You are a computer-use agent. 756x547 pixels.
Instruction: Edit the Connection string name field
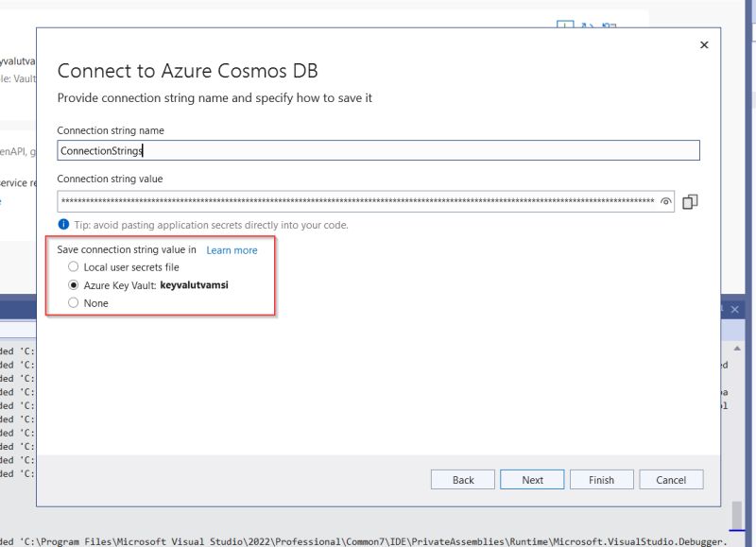pyautogui.click(x=378, y=149)
